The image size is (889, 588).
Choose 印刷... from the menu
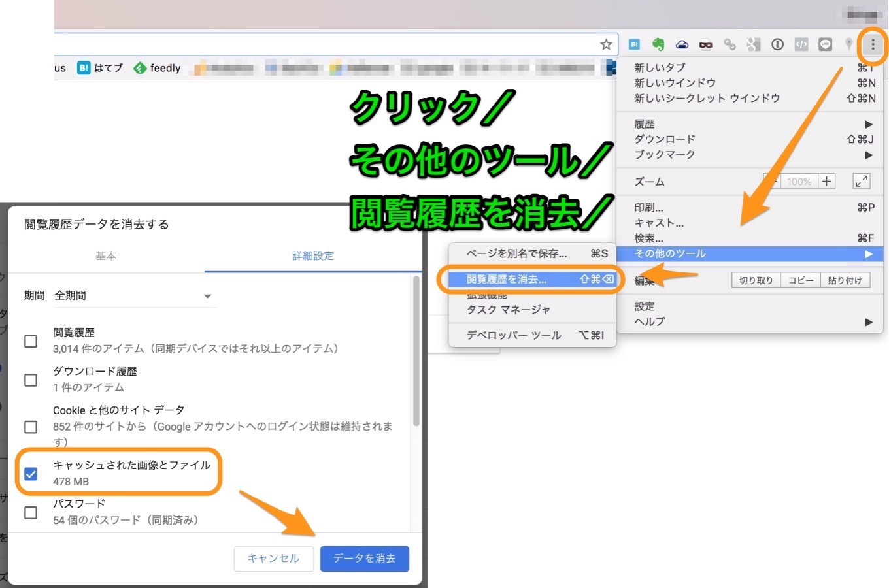tap(750, 207)
